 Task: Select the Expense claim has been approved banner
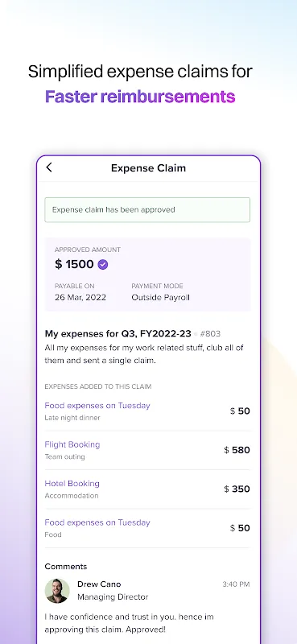point(147,210)
